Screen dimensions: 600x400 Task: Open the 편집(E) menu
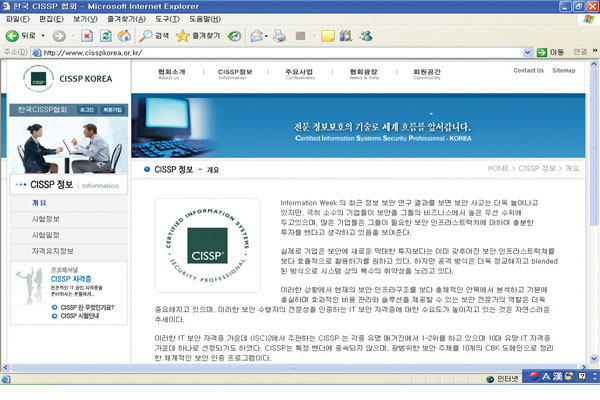pyautogui.click(x=52, y=19)
